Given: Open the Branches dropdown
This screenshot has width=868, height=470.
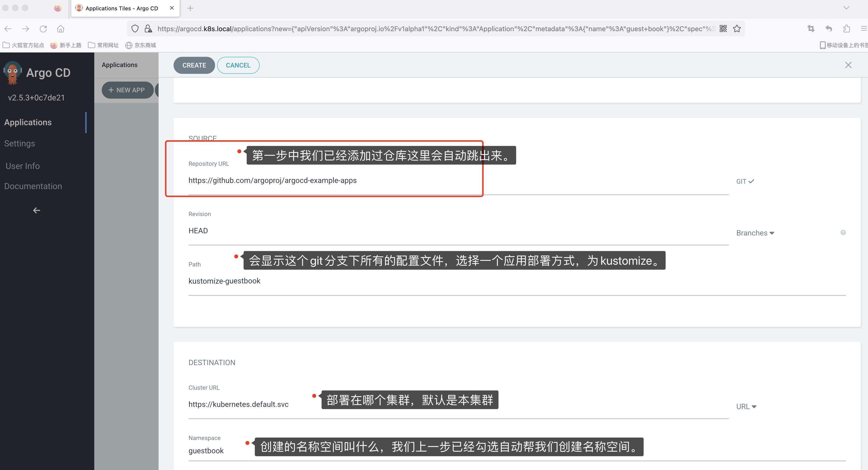Looking at the screenshot, I should [x=755, y=233].
